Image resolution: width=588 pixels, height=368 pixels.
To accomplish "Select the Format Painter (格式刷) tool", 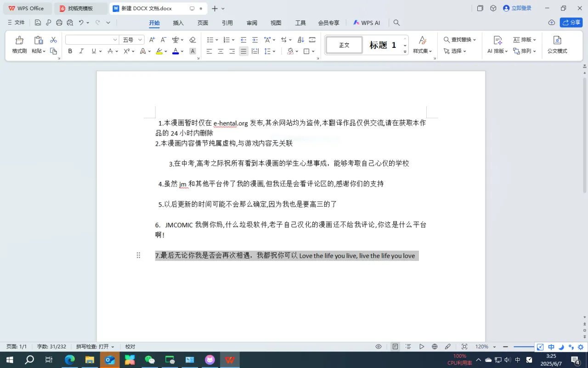I will tap(19, 45).
